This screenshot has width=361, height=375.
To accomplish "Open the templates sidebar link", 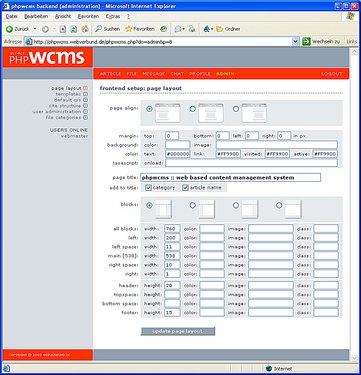I will pos(69,94).
